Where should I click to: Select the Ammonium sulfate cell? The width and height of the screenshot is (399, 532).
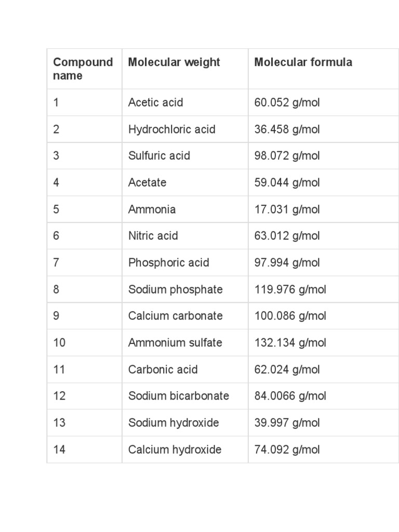175,343
